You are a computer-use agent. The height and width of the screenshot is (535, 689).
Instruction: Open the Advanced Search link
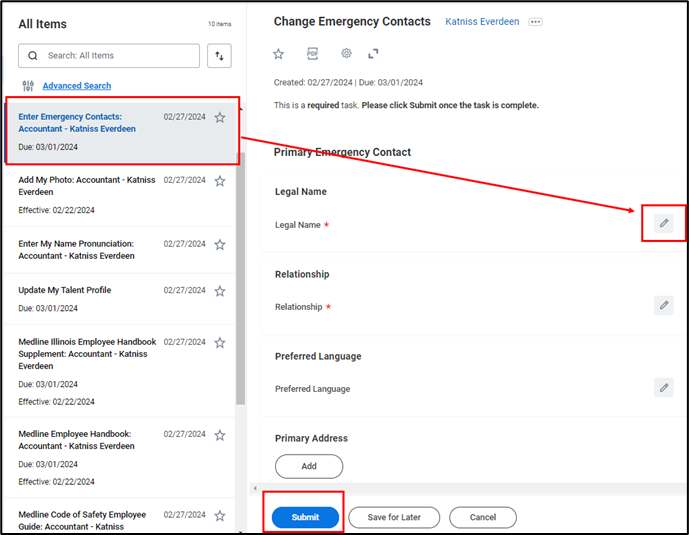tap(77, 86)
